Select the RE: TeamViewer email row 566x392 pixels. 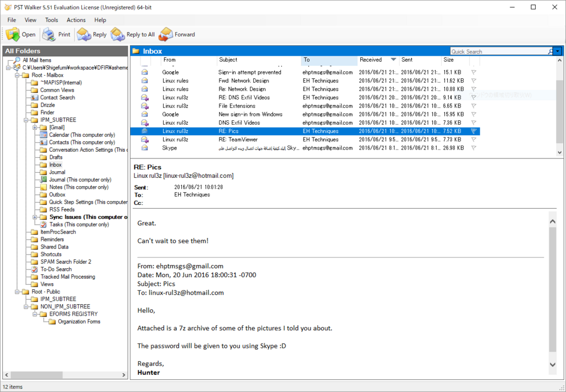pos(305,140)
